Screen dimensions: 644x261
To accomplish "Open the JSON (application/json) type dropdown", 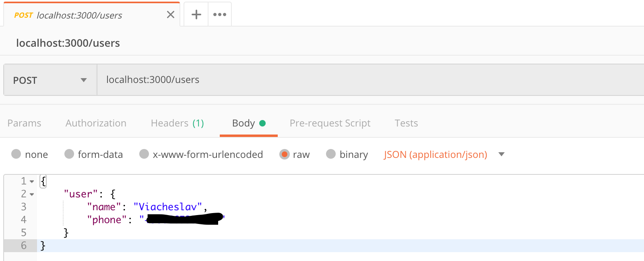I will pyautogui.click(x=444, y=154).
